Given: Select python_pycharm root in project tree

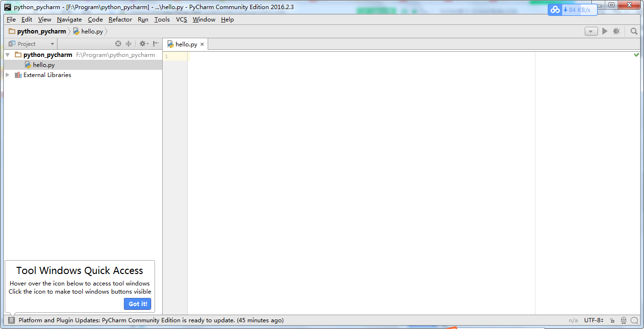Looking at the screenshot, I should coord(83,55).
